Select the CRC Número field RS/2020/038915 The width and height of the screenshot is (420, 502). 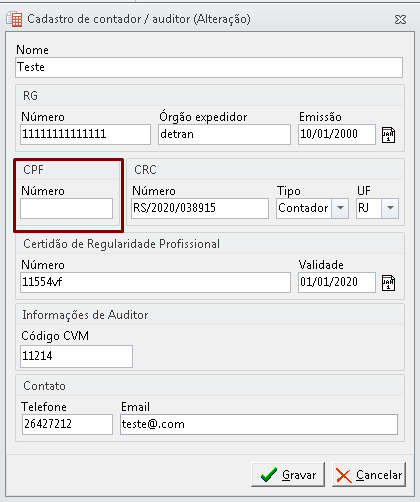[200, 209]
